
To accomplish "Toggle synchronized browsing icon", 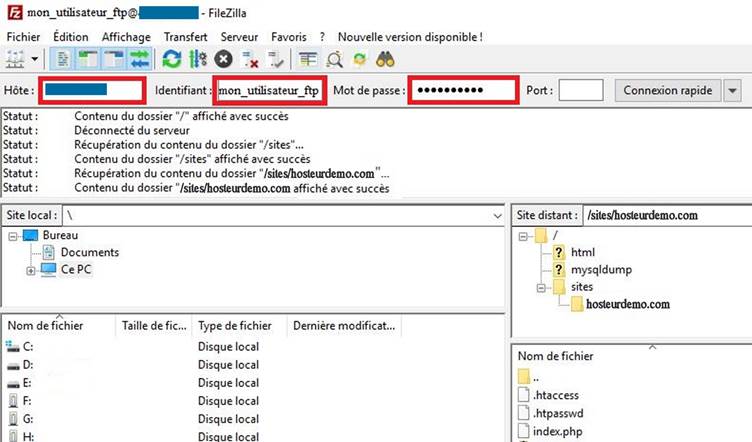I will [x=359, y=59].
